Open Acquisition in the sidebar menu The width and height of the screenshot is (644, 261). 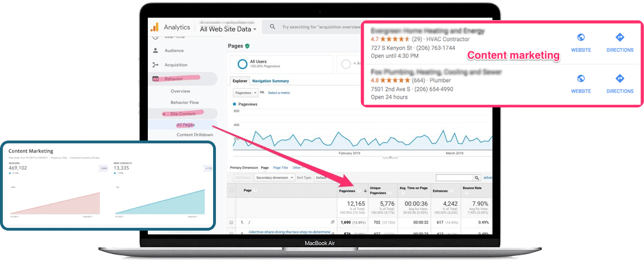tap(176, 65)
